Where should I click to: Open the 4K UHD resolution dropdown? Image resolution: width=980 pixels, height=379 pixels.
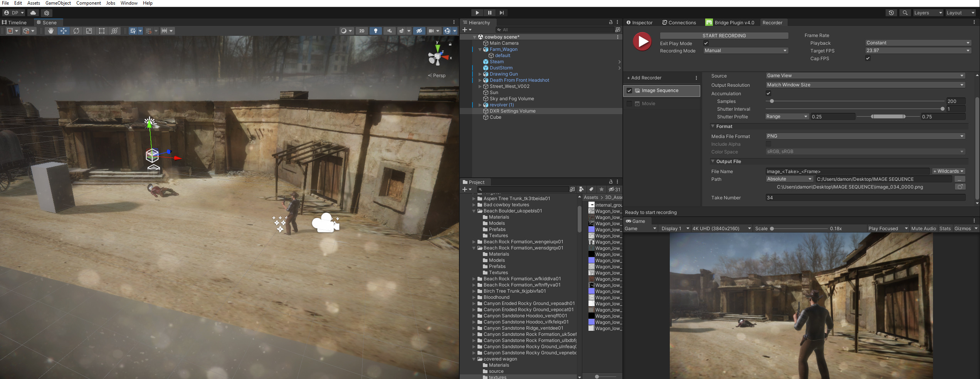pyautogui.click(x=721, y=228)
